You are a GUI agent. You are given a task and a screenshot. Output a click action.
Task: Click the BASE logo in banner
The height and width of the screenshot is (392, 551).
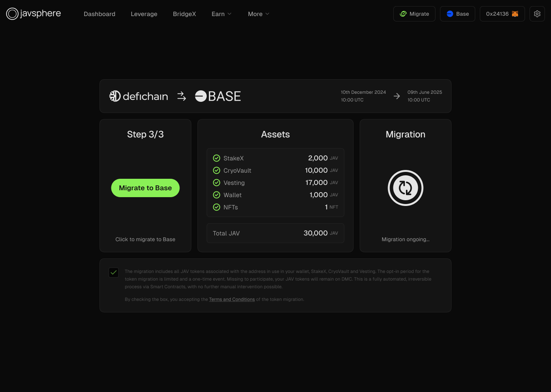[218, 96]
